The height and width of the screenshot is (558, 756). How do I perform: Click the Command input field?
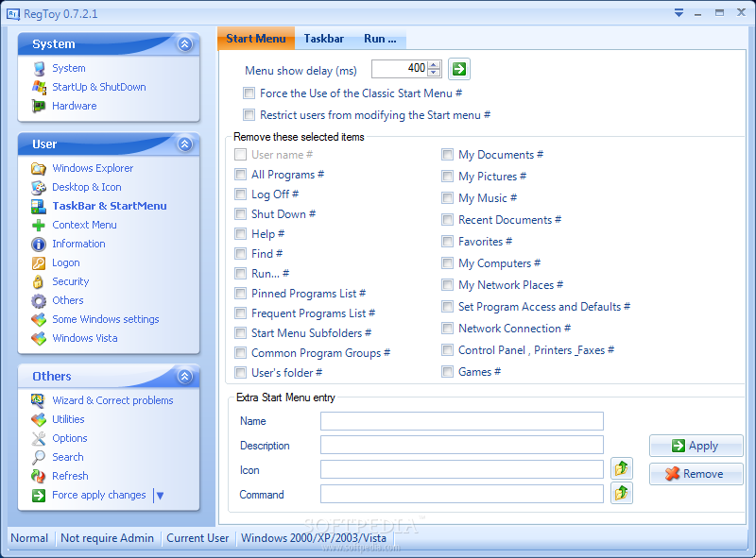coord(462,494)
